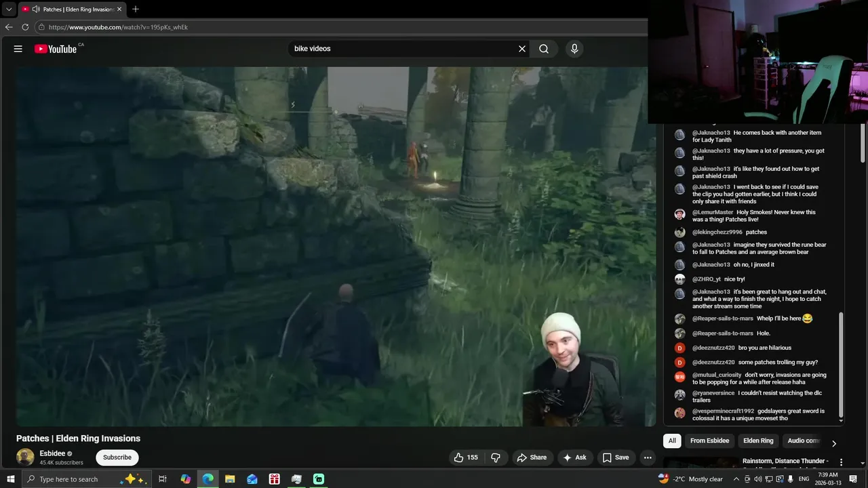Show hidden system tray icons
Viewport: 868px width, 488px height.
pyautogui.click(x=736, y=479)
